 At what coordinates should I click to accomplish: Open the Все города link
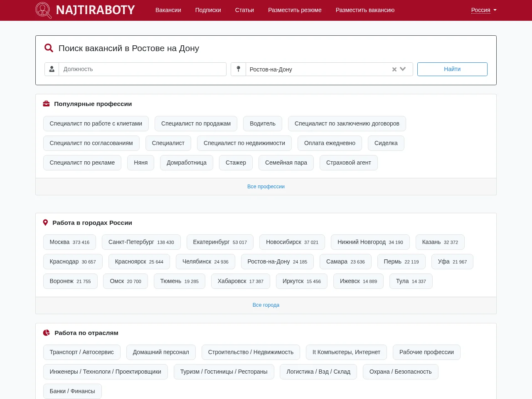[266, 305]
